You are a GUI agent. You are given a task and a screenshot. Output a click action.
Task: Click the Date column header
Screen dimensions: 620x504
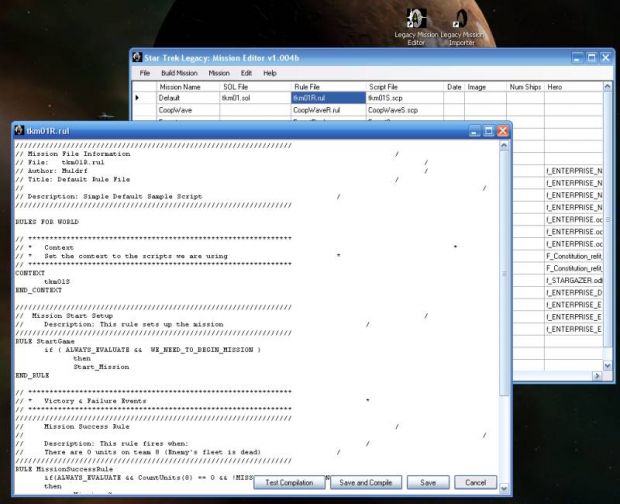[x=454, y=87]
